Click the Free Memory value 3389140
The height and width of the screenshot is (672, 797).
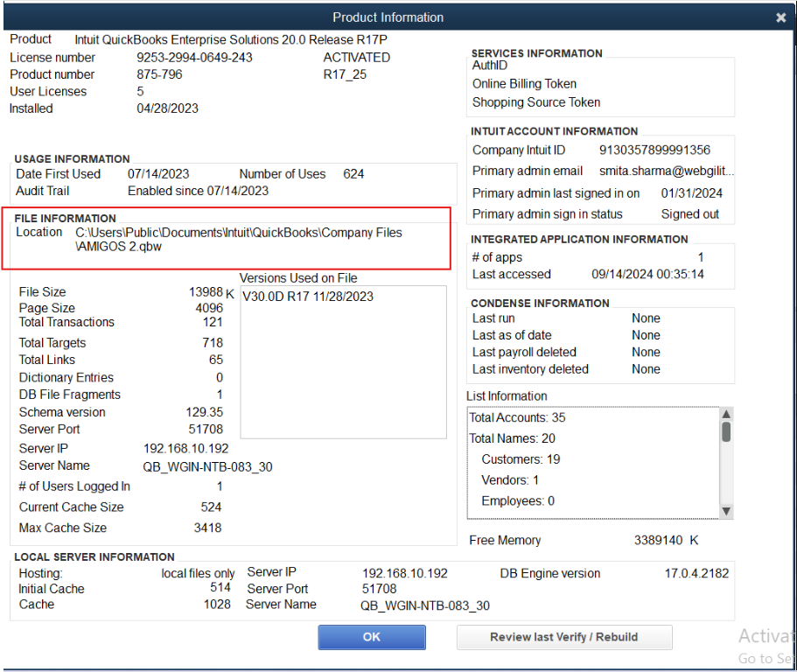pyautogui.click(x=658, y=541)
